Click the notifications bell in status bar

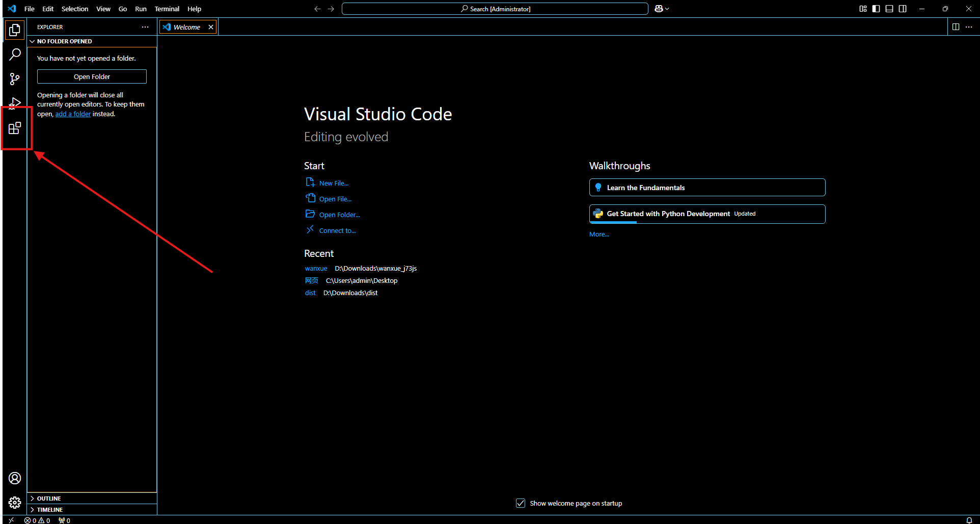point(969,520)
